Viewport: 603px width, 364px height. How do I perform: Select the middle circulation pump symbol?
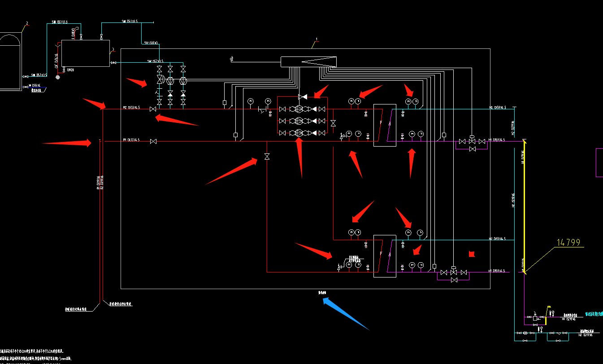pos(299,121)
